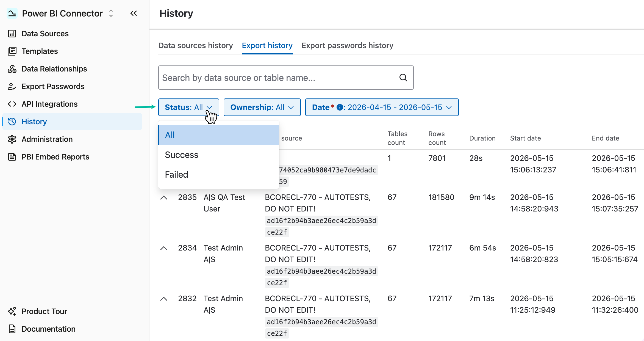This screenshot has height=341, width=644.
Task: Select History in the sidebar
Action: 72,122
